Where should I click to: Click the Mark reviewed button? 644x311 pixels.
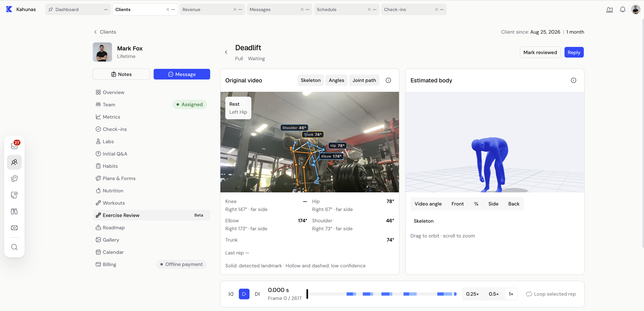coord(540,52)
